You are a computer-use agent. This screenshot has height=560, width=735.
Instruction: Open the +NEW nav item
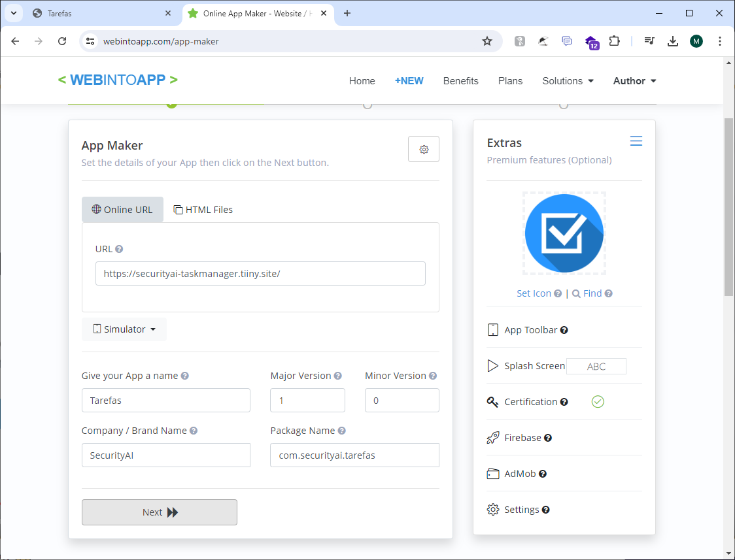pyautogui.click(x=409, y=81)
